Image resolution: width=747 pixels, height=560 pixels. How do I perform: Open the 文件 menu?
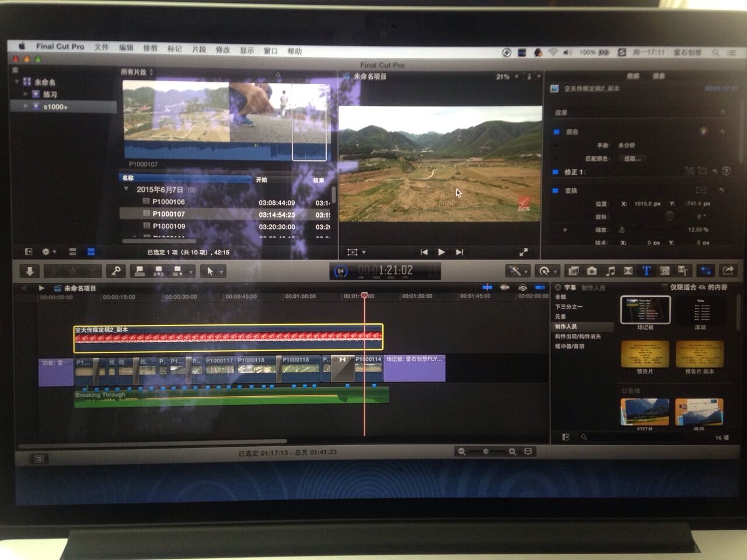102,47
